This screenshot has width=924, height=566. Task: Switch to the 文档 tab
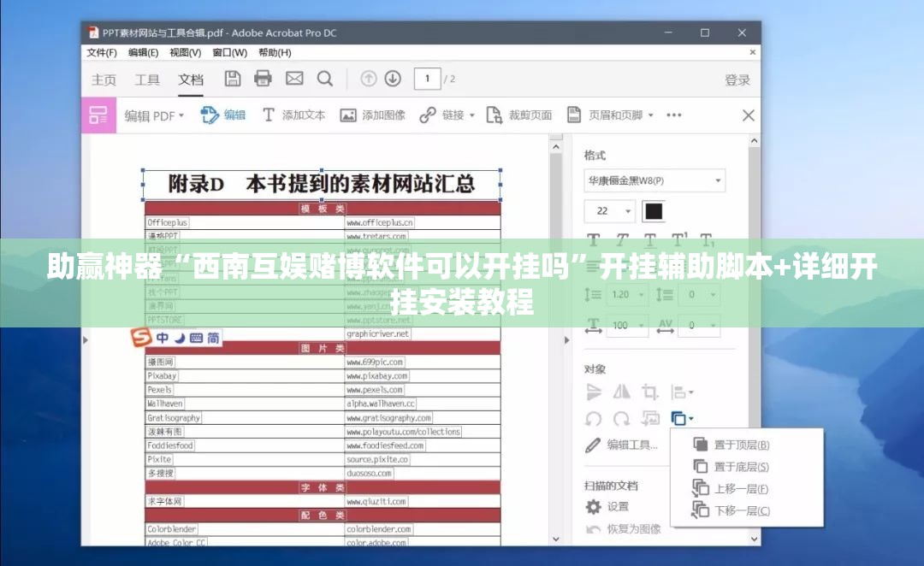(x=191, y=80)
